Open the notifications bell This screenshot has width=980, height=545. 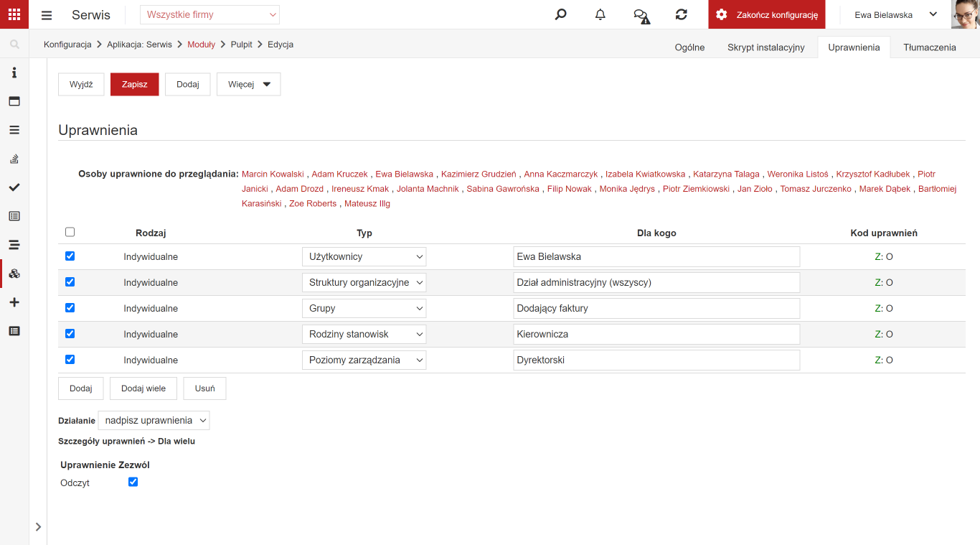coord(600,14)
